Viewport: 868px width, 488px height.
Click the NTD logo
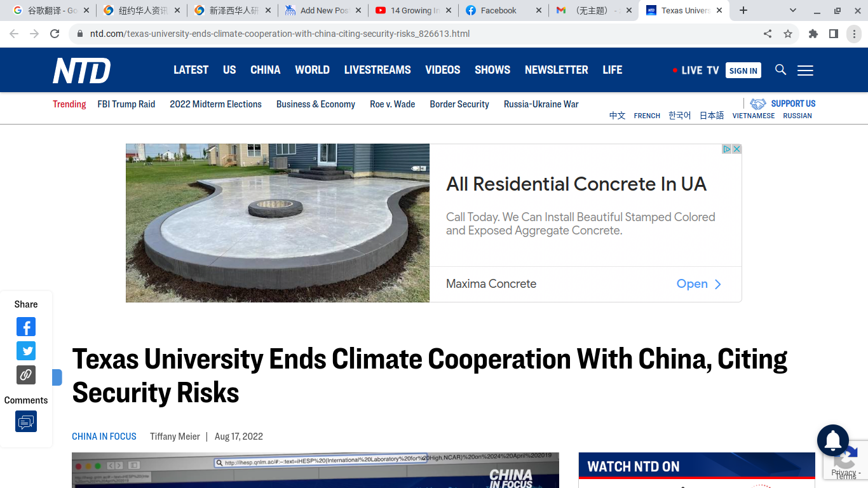point(81,70)
